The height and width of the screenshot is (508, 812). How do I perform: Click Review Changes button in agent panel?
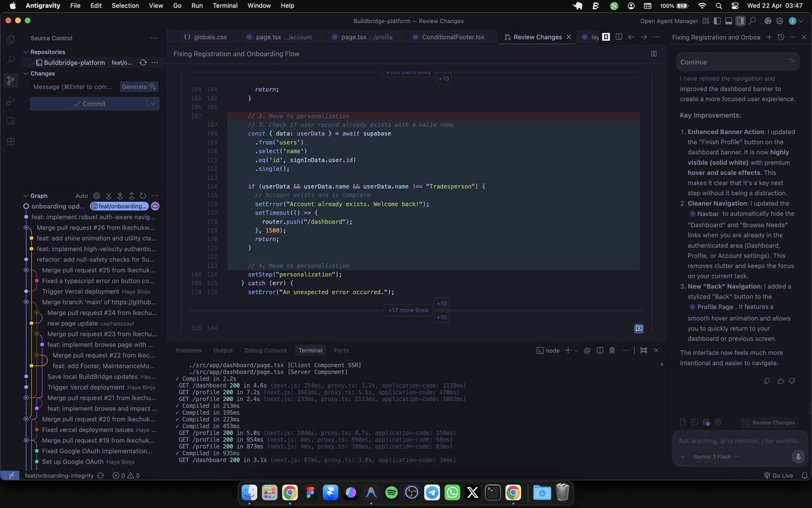coord(769,423)
